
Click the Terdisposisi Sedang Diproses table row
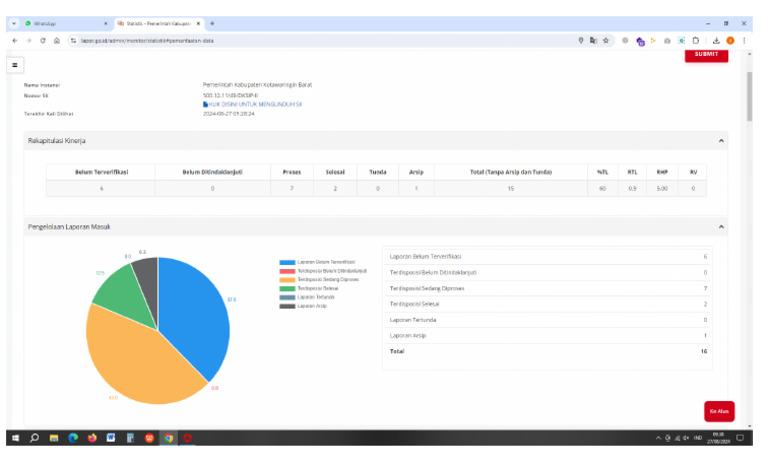[548, 289]
